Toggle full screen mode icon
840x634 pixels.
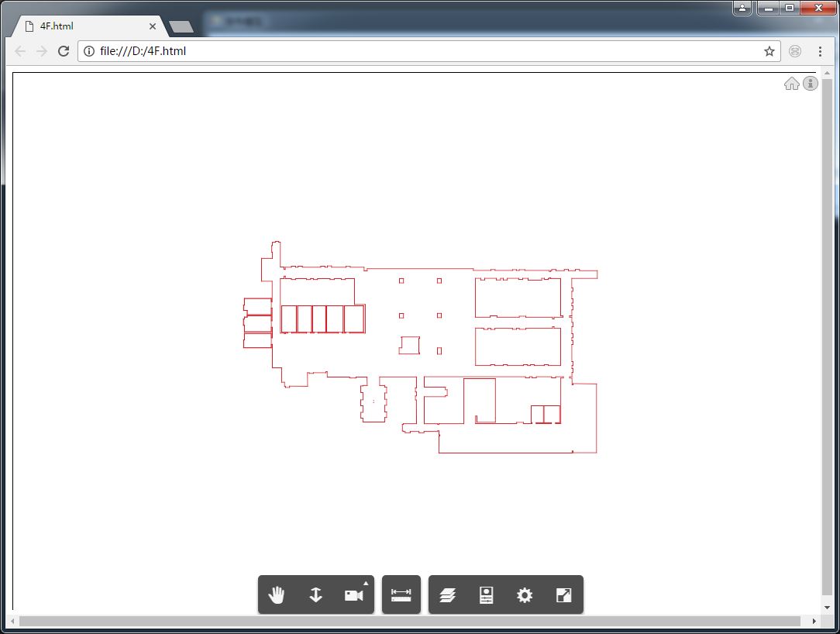[x=563, y=595]
